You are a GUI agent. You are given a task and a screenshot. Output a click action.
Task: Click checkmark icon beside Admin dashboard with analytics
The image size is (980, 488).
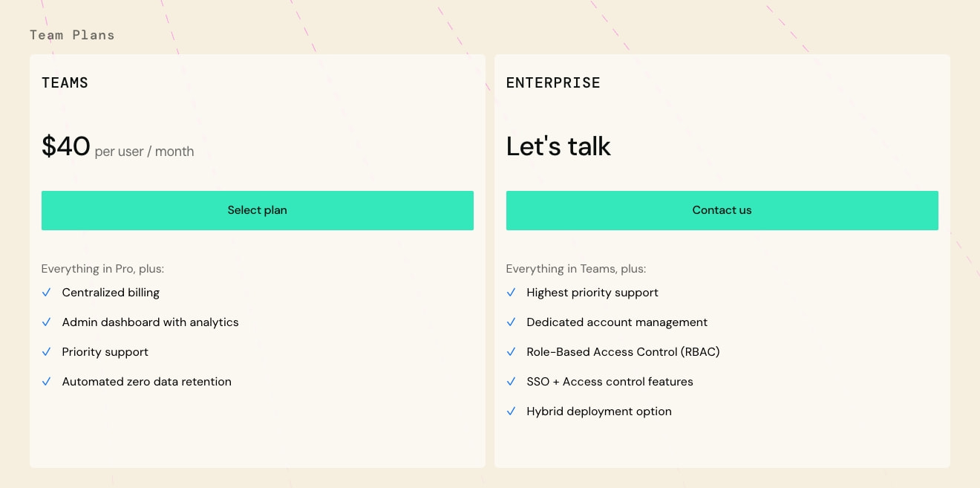pos(46,322)
